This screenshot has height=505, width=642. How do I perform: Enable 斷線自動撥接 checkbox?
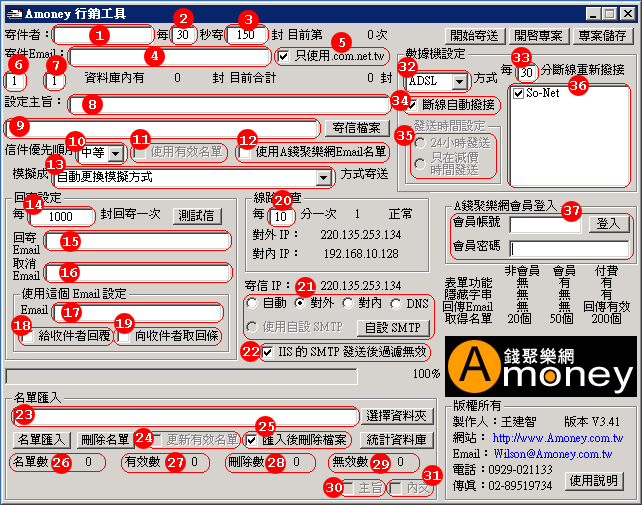(x=413, y=104)
